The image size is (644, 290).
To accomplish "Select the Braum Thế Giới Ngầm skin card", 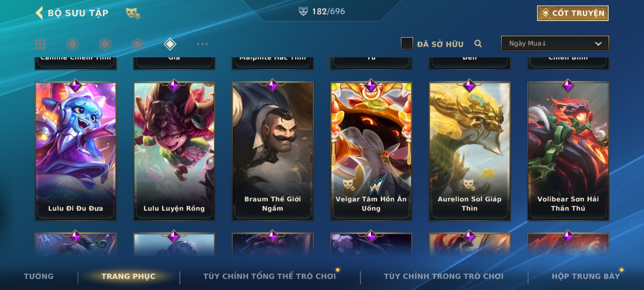I will click(273, 151).
